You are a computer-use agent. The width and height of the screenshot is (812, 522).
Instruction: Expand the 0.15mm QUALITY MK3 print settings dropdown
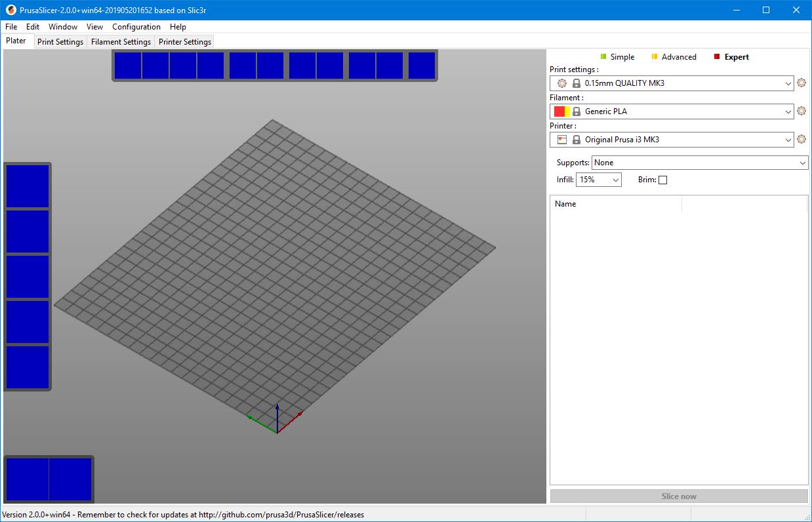tap(788, 83)
